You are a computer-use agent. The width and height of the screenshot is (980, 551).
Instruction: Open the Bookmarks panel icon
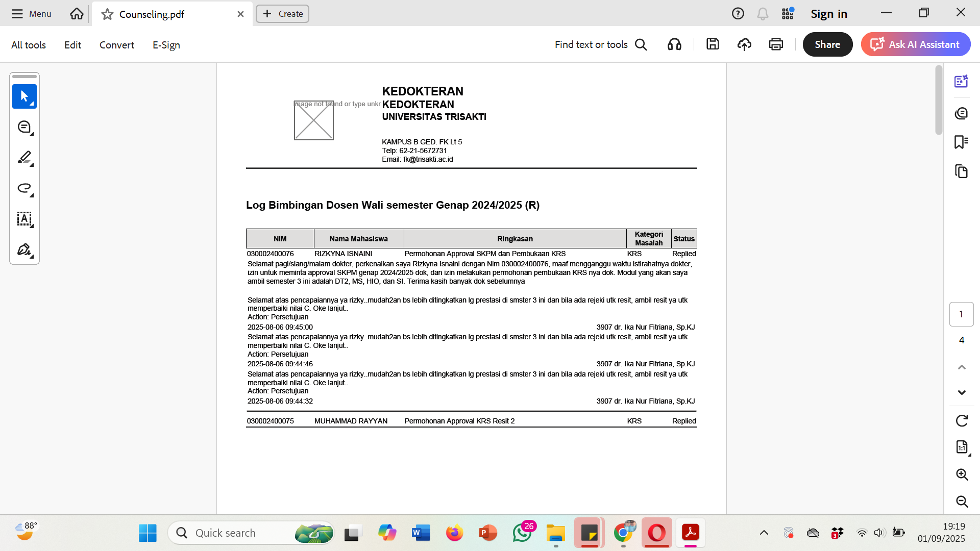[x=961, y=142]
